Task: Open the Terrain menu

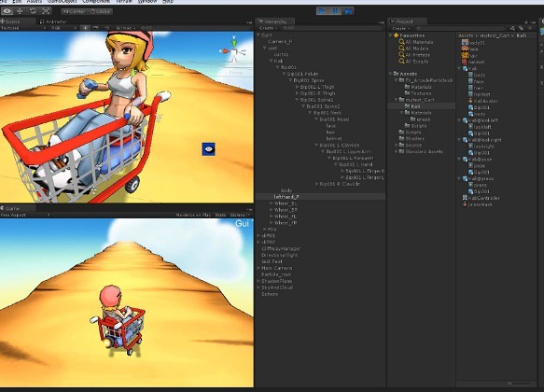Action: pos(123,1)
